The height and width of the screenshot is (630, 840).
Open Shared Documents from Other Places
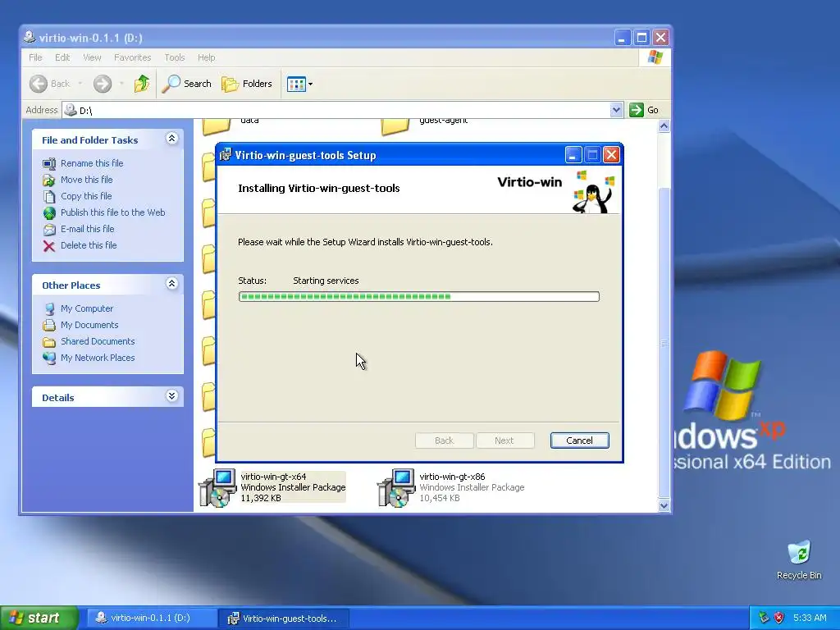click(98, 341)
